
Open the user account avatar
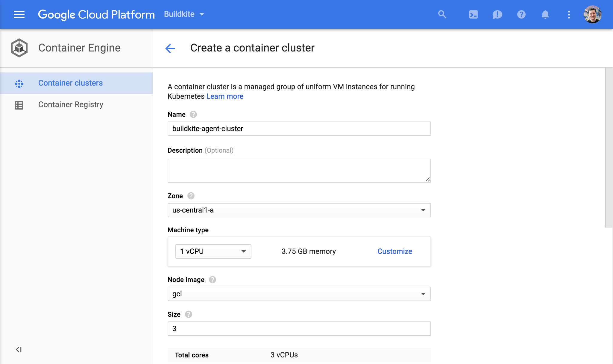(x=592, y=14)
